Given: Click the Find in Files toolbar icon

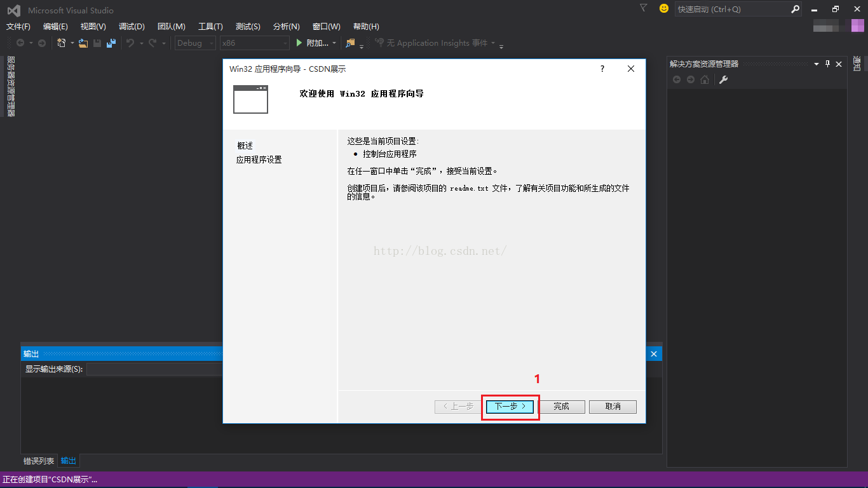Looking at the screenshot, I should [350, 43].
